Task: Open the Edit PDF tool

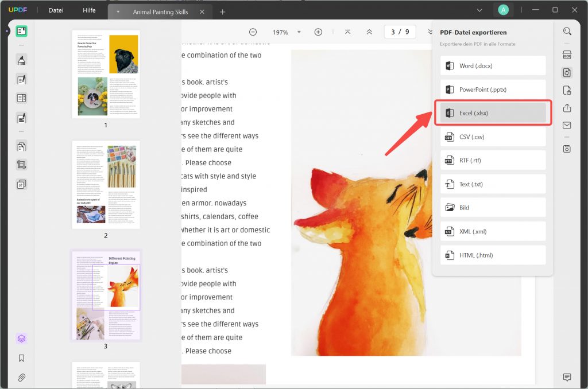Action: click(x=21, y=79)
